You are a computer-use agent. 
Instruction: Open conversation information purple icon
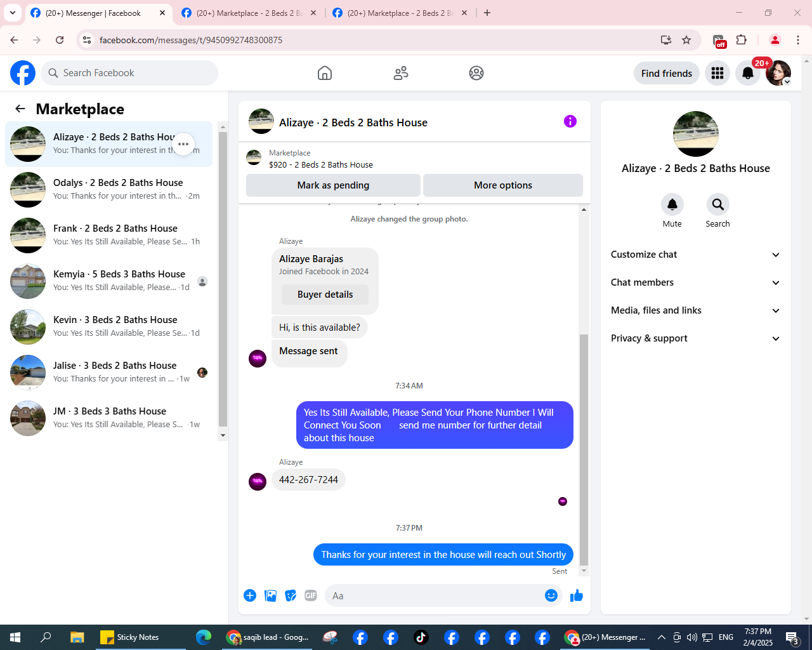(570, 121)
